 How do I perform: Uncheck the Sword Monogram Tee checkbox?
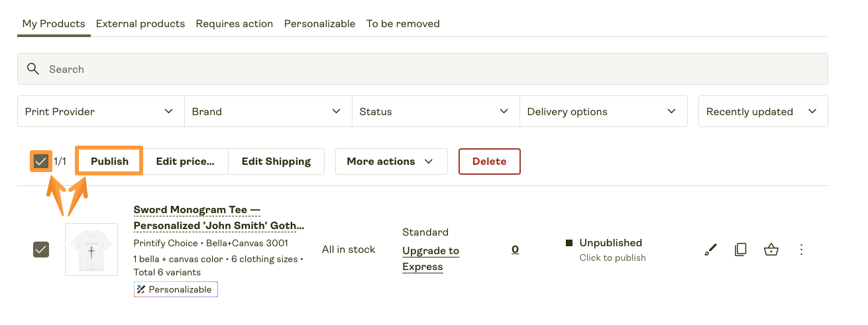pos(41,250)
